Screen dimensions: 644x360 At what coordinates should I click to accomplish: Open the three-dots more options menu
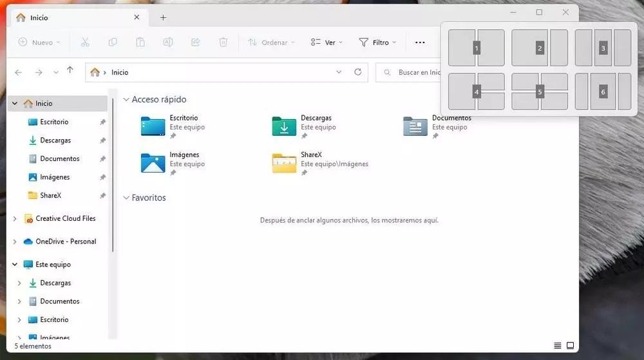click(x=420, y=43)
